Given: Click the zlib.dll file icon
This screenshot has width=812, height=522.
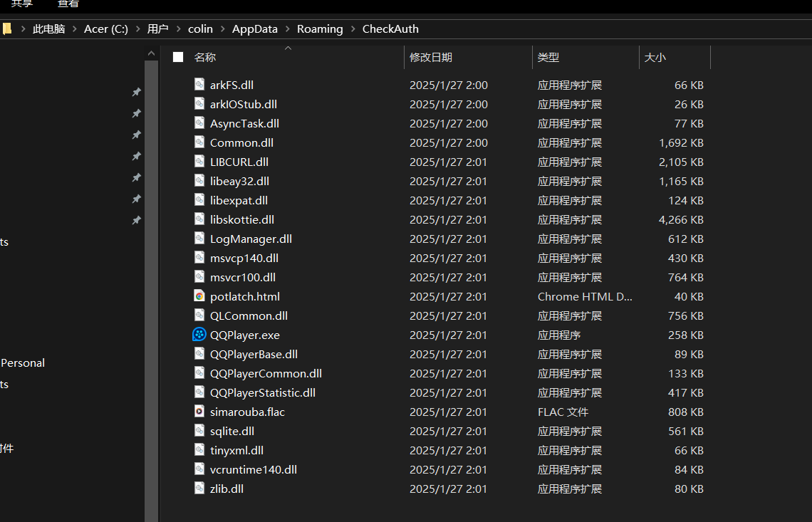Looking at the screenshot, I should pos(199,489).
